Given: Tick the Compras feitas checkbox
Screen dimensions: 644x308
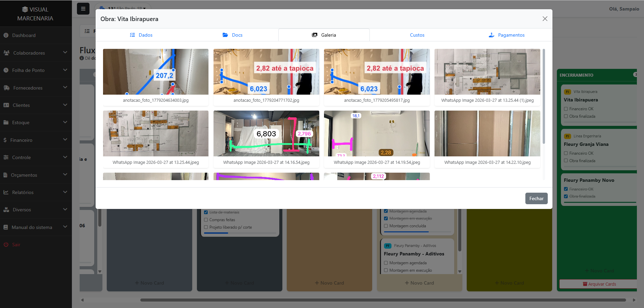Looking at the screenshot, I should coord(206,220).
